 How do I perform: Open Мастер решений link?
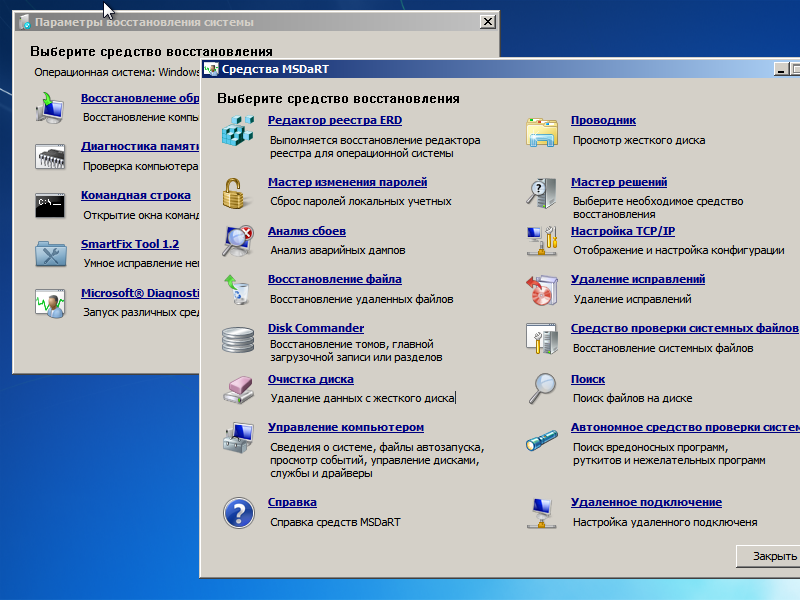[619, 182]
